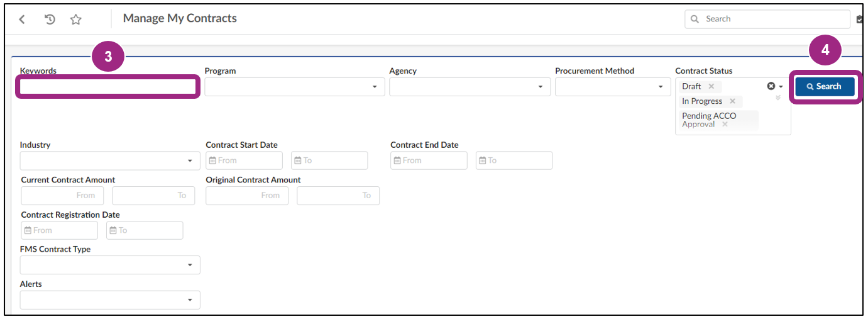This screenshot has height=319, width=868.
Task: Remove the Draft status tag
Action: point(711,86)
